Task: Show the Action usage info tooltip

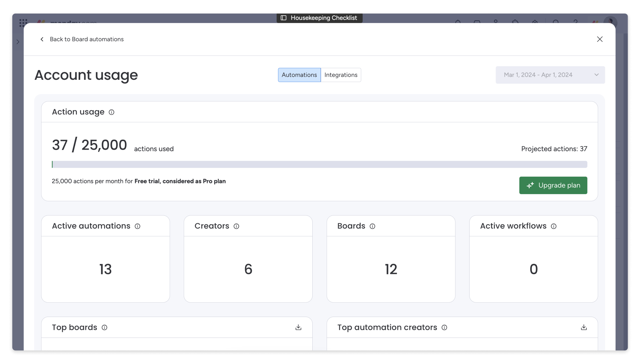Action: click(112, 112)
